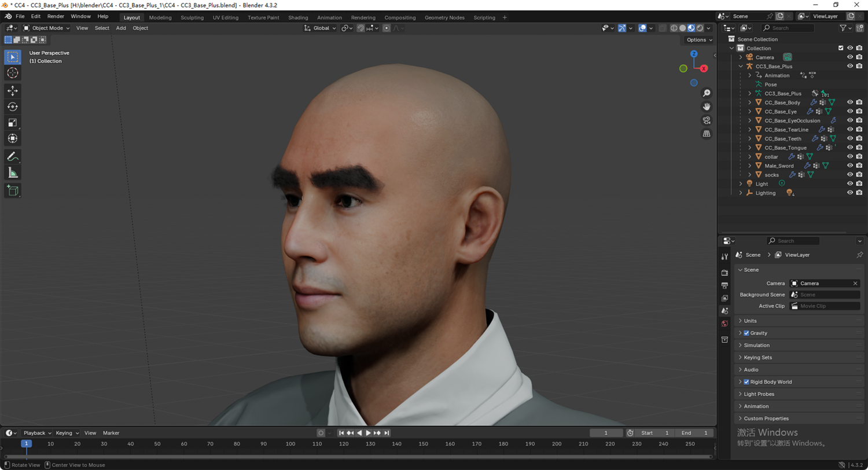Select the Add Cube tool

tap(13, 190)
